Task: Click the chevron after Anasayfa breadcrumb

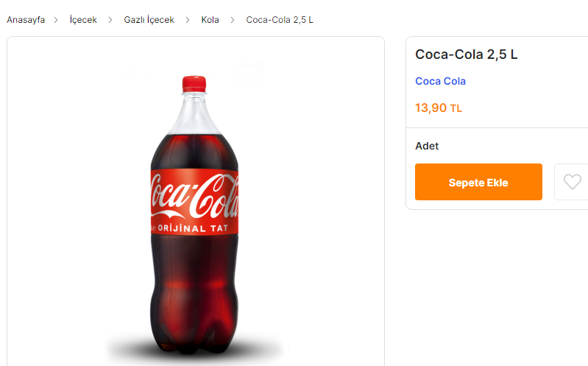Action: pos(56,20)
